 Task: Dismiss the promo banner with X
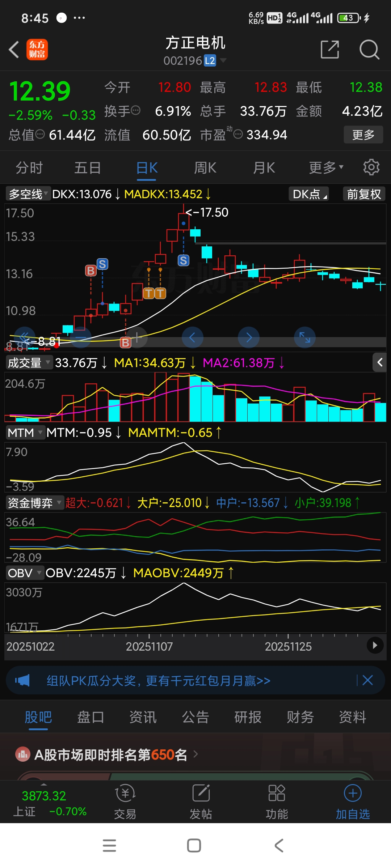368,680
